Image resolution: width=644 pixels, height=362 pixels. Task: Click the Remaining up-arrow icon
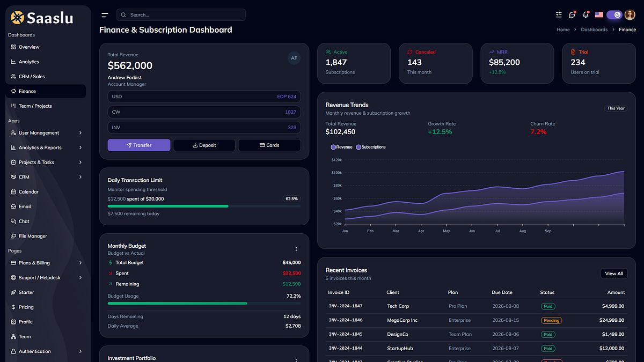click(111, 284)
